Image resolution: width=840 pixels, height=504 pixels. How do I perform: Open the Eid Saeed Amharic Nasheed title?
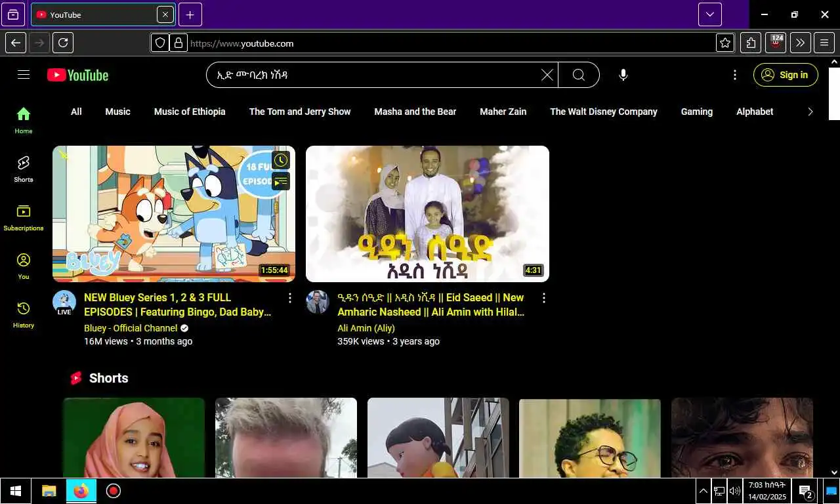point(430,304)
